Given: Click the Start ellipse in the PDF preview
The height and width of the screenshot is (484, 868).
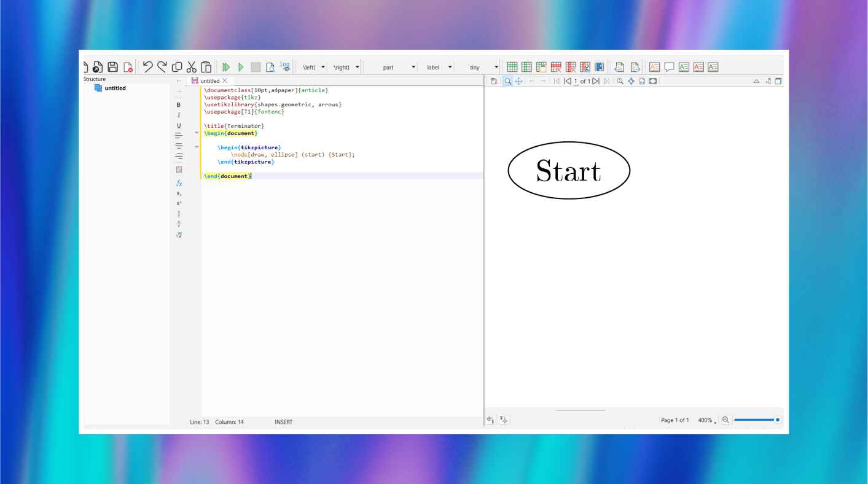Looking at the screenshot, I should 569,170.
